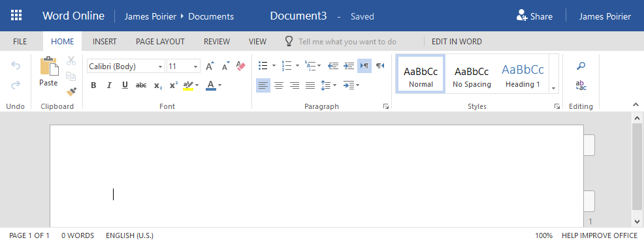
Task: Open the Documents breadcrumb link
Action: point(211,16)
